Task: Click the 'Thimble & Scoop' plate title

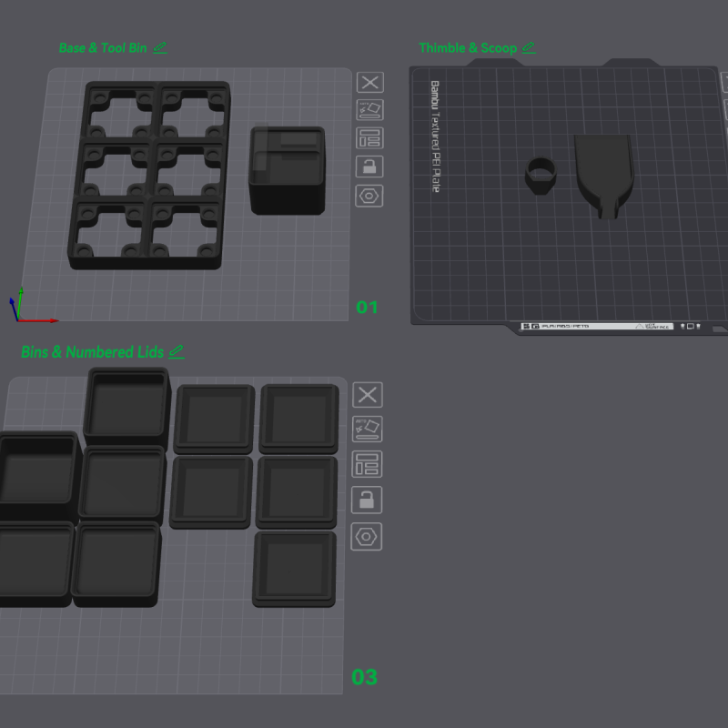Action: 467,47
